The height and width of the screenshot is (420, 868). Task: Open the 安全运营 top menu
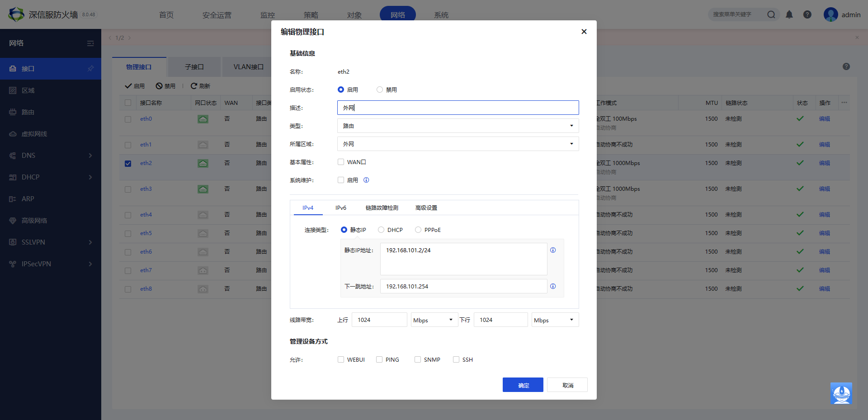217,15
